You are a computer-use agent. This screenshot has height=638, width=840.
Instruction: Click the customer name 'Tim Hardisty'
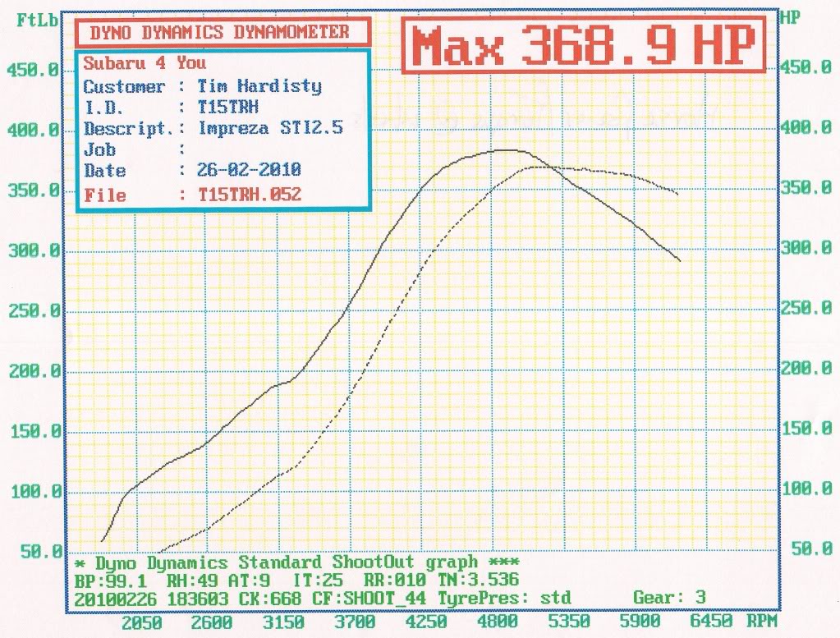[x=259, y=85]
